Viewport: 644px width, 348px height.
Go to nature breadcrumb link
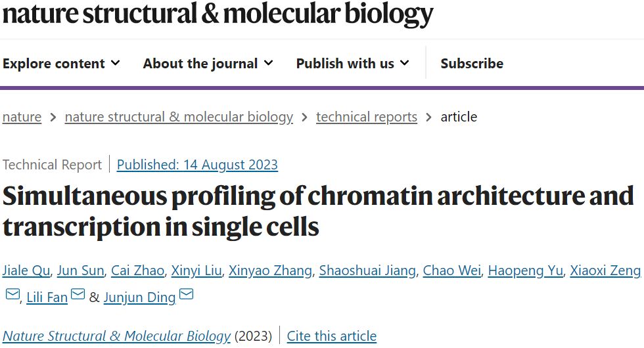click(x=22, y=117)
